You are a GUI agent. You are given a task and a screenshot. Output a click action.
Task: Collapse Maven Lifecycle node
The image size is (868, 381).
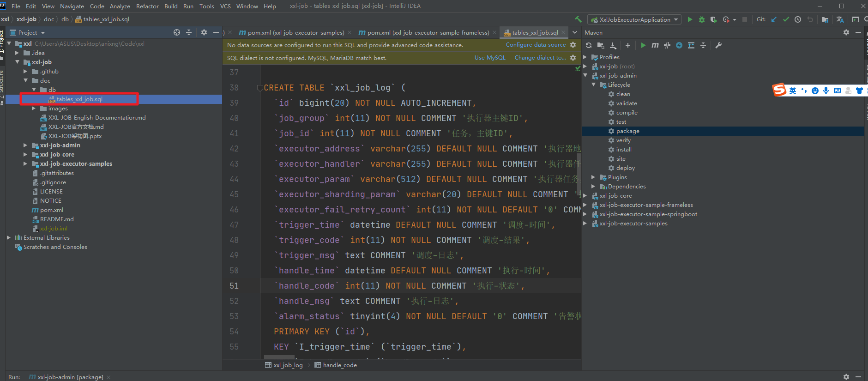click(594, 85)
